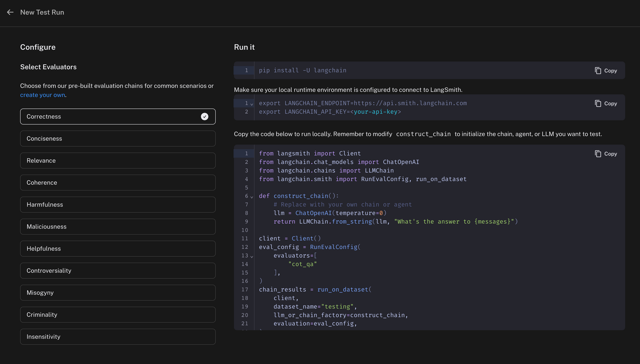Select the Controversiality evaluator
This screenshot has width=640, height=364.
(118, 271)
